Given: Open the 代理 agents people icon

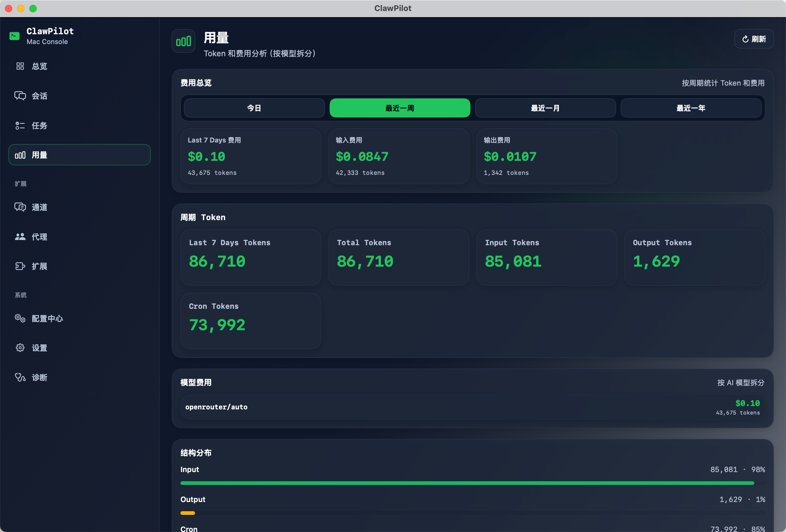Looking at the screenshot, I should coord(20,237).
